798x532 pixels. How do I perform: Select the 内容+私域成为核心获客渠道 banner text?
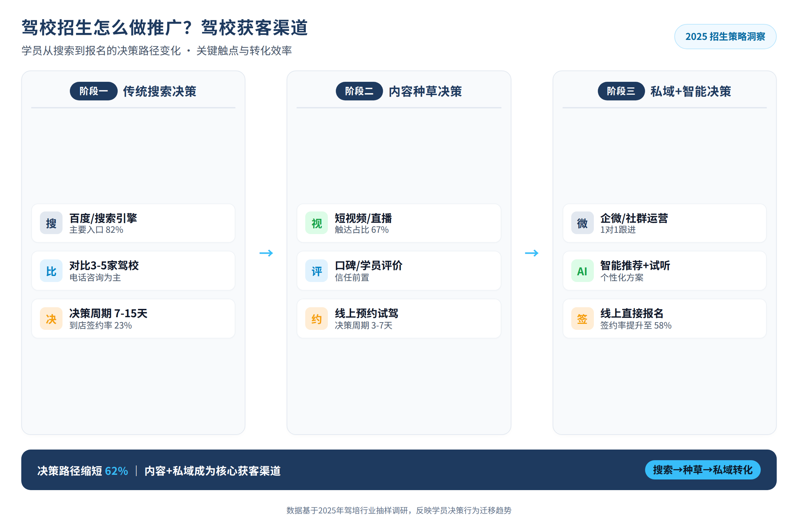pos(213,471)
